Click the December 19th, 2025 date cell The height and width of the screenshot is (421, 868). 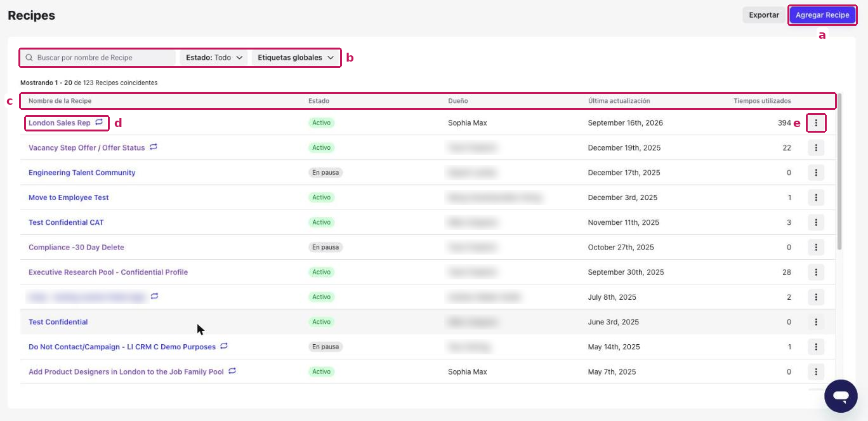(x=624, y=148)
